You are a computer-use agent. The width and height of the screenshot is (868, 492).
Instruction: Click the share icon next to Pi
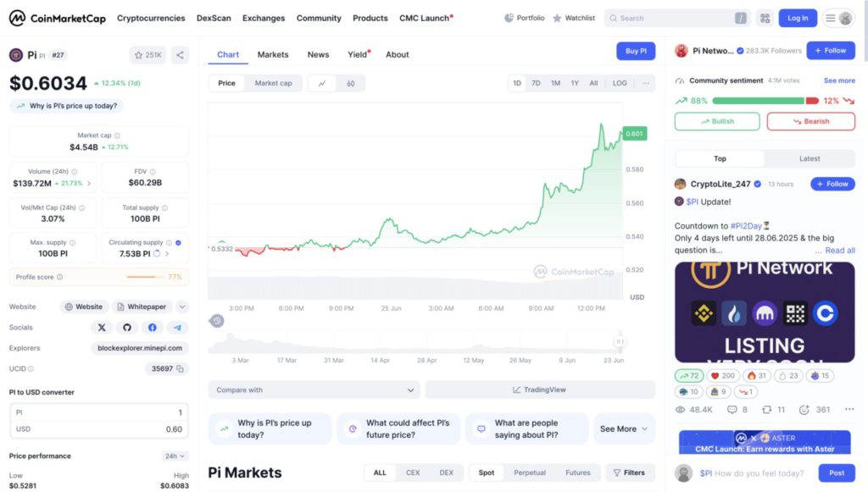(x=180, y=55)
